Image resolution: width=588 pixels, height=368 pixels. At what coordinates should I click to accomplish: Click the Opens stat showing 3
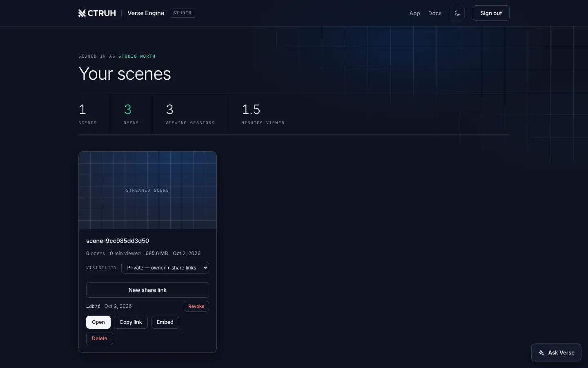click(x=131, y=114)
